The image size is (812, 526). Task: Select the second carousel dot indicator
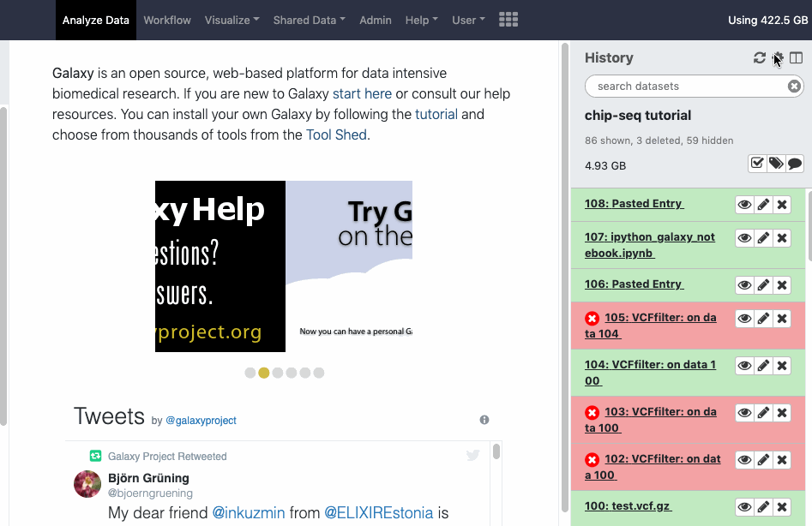click(x=264, y=373)
